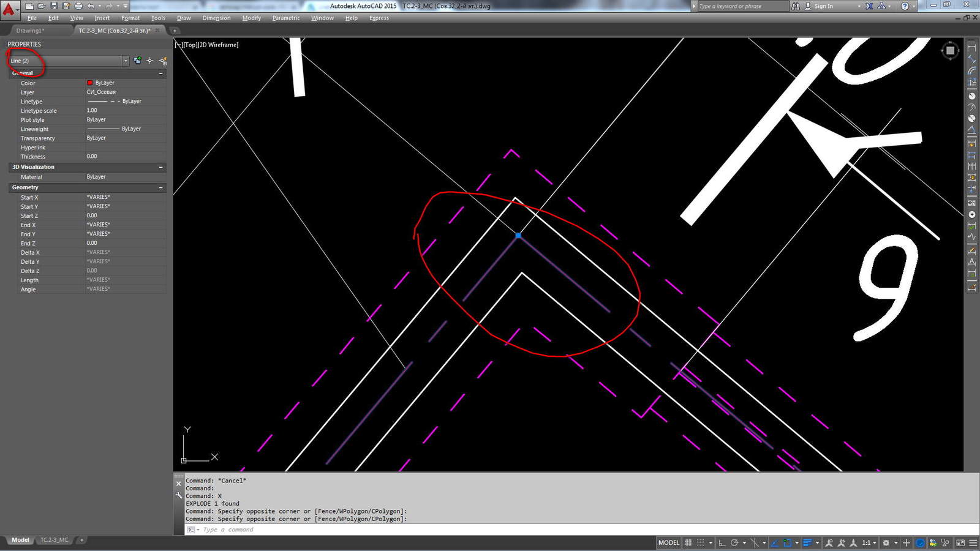Click the navigation ViewCube compass icon
This screenshot has width=980, height=551.
point(950,51)
